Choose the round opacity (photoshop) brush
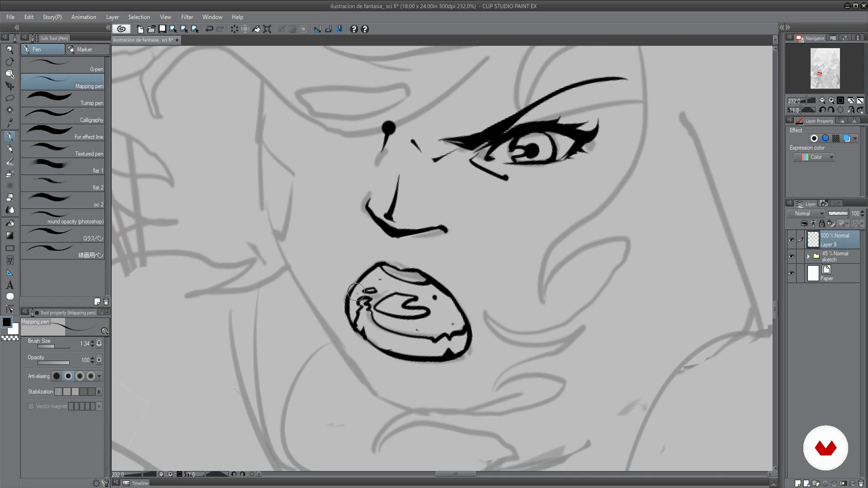This screenshot has height=488, width=868. click(x=63, y=217)
